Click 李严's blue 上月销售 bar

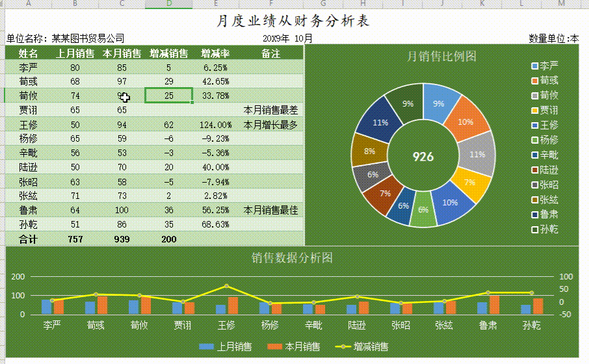click(47, 307)
